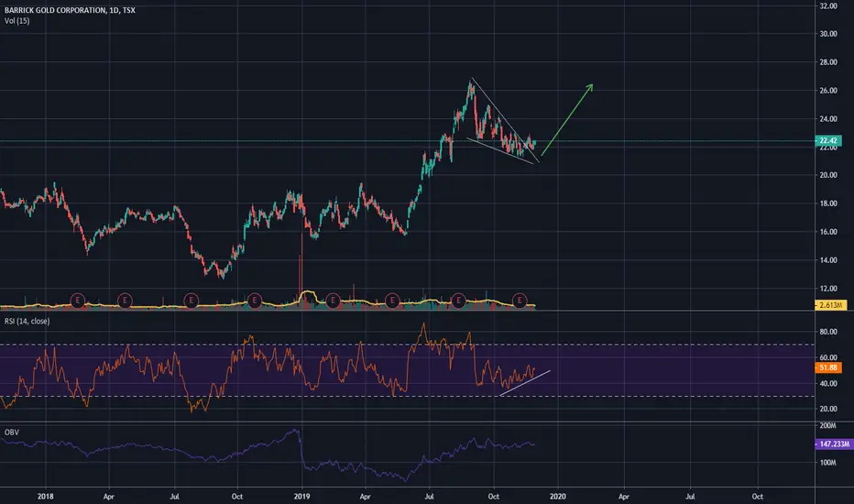Click the 100M OBV axis label

827,463
